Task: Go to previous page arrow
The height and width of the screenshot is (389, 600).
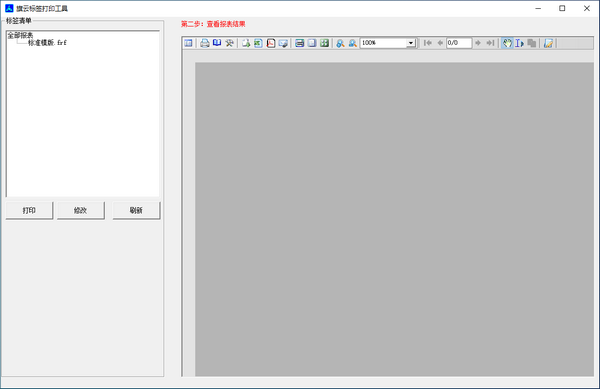Action: tap(440, 43)
